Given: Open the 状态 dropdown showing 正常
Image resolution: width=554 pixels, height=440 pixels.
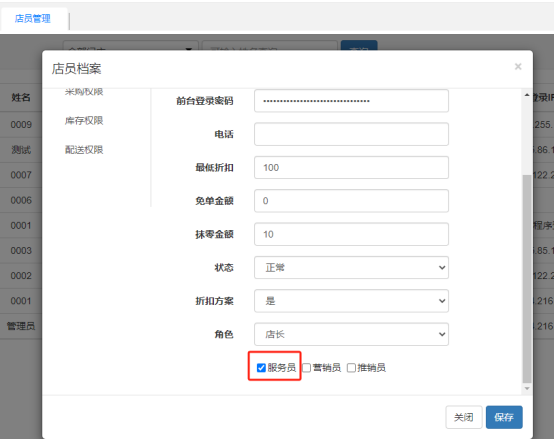Looking at the screenshot, I should [351, 268].
